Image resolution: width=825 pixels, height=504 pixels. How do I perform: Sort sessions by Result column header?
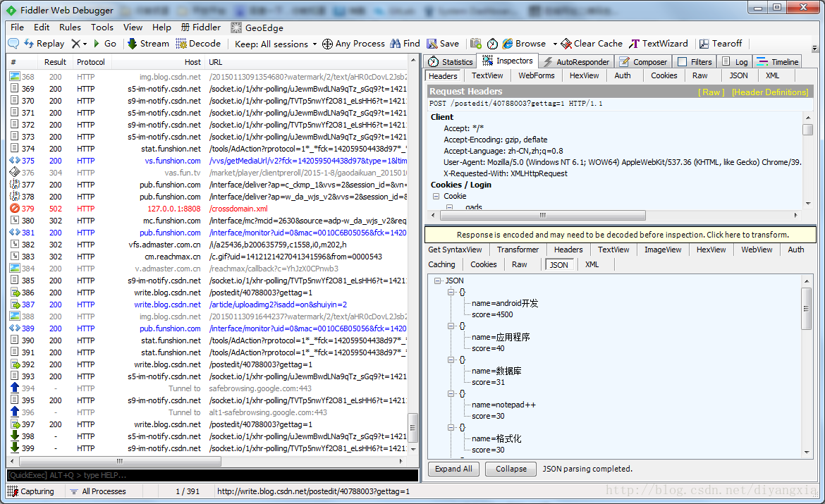click(x=55, y=62)
